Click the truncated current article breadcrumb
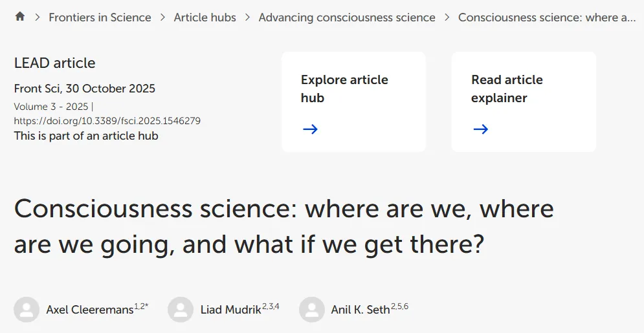The image size is (644, 333). click(x=547, y=17)
